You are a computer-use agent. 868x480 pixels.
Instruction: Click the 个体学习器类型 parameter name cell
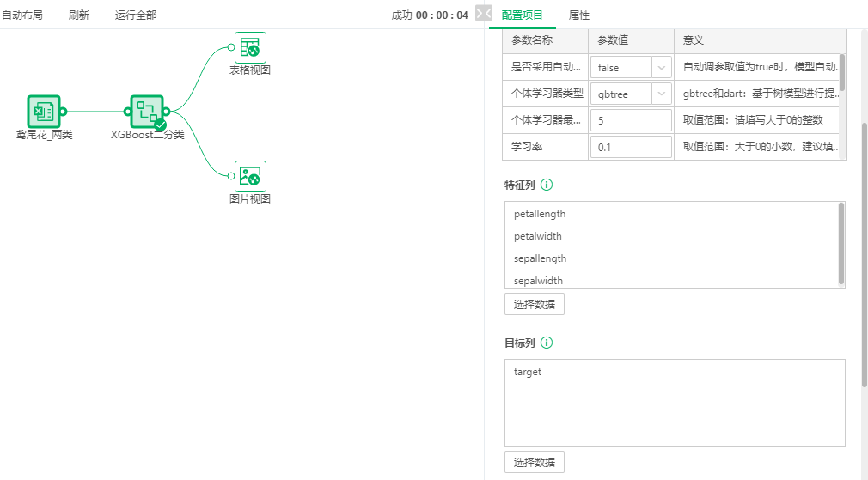[545, 94]
